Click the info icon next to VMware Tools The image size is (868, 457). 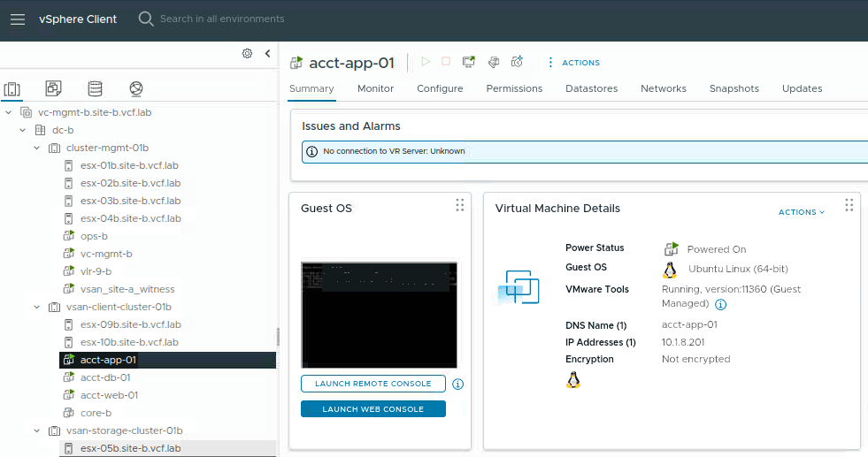[721, 304]
